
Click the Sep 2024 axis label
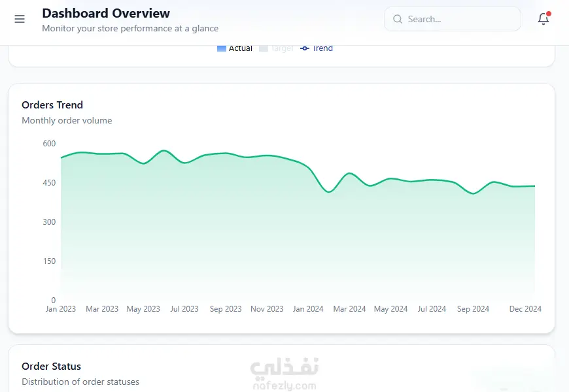[x=473, y=309]
